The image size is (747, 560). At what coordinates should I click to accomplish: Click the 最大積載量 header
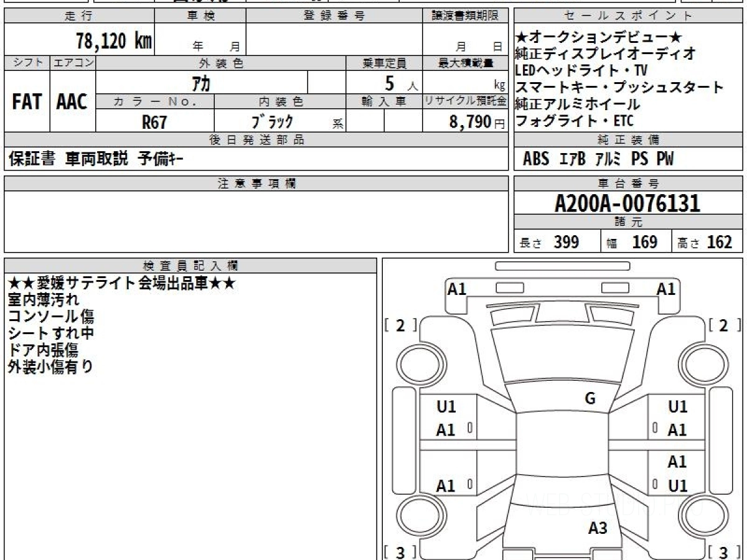[465, 63]
